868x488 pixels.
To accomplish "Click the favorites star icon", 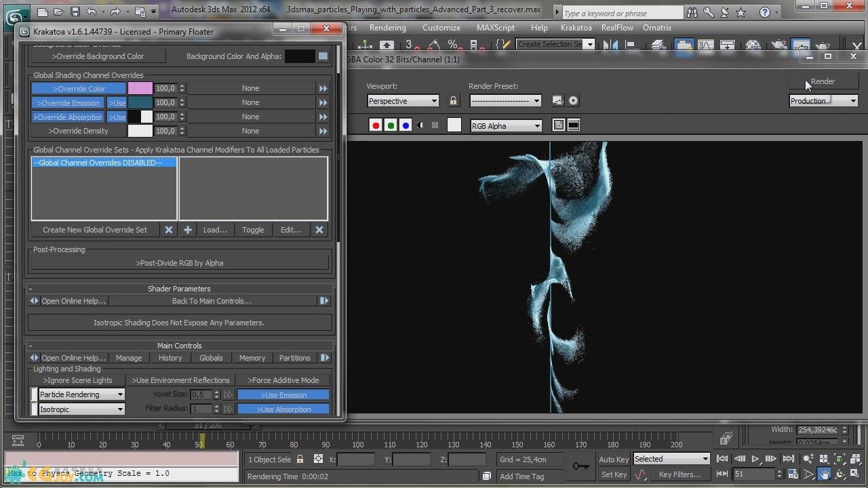I will pyautogui.click(x=741, y=12).
